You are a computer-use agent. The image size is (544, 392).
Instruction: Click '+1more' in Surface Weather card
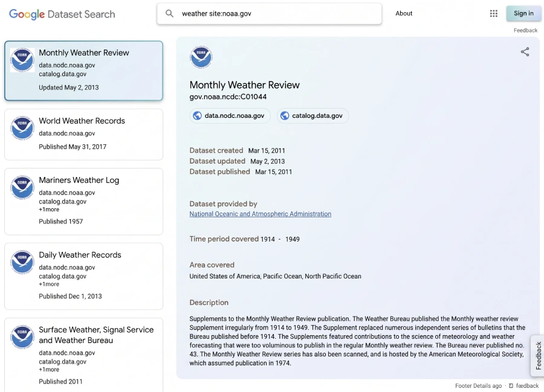(x=49, y=370)
